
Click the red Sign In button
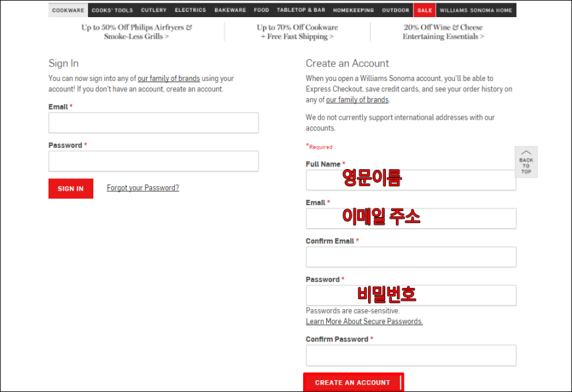coord(71,188)
